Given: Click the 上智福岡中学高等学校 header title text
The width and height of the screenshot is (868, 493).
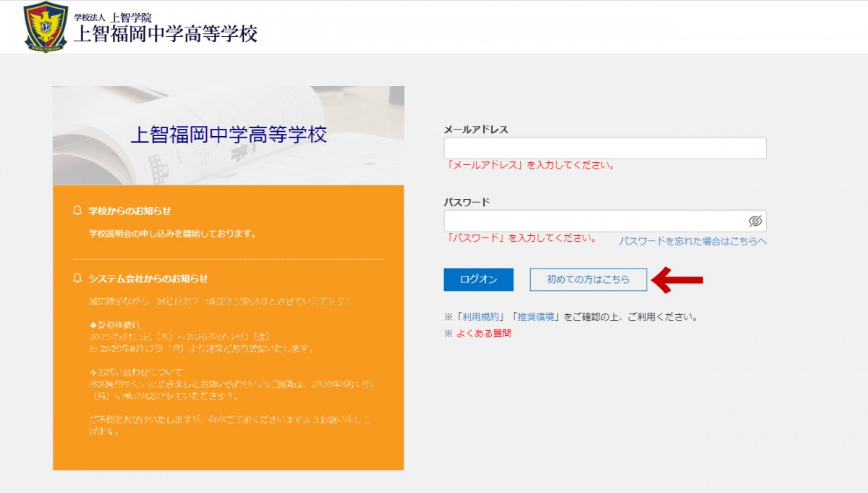Looking at the screenshot, I should click(x=166, y=34).
